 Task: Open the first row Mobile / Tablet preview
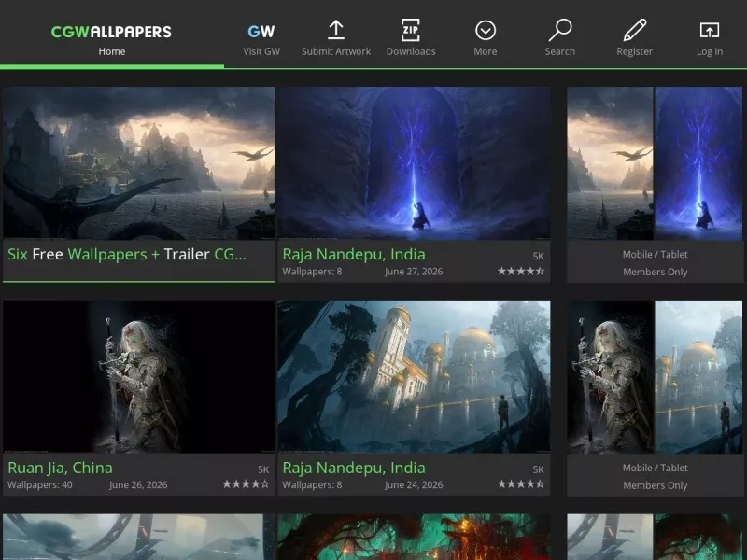(x=655, y=162)
